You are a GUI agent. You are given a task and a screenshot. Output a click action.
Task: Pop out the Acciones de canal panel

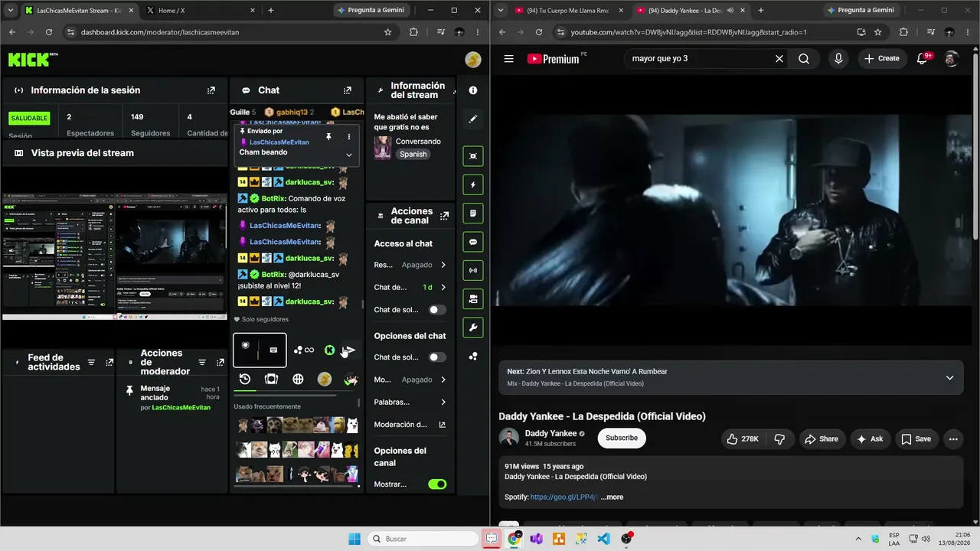(445, 216)
